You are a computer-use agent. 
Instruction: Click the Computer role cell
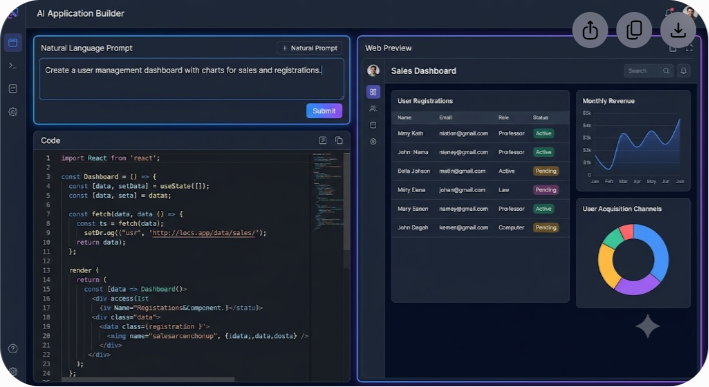511,227
